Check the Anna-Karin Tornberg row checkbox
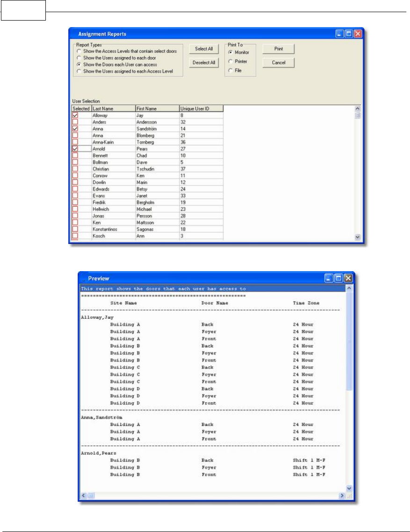 (x=75, y=142)
